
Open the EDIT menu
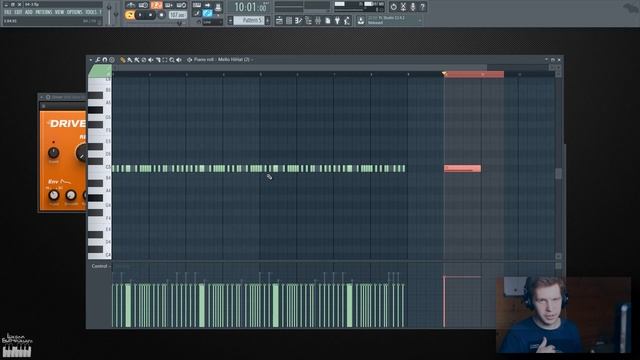(18, 12)
